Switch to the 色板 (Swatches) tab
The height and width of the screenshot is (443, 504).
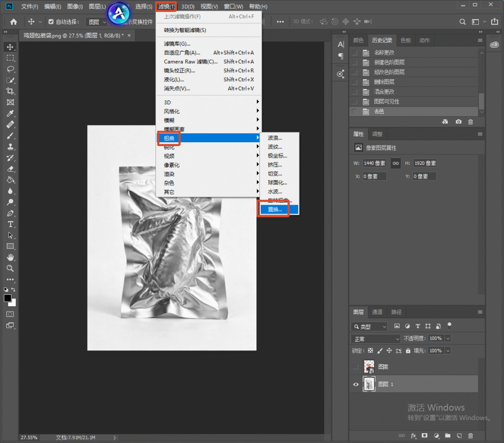(406, 40)
